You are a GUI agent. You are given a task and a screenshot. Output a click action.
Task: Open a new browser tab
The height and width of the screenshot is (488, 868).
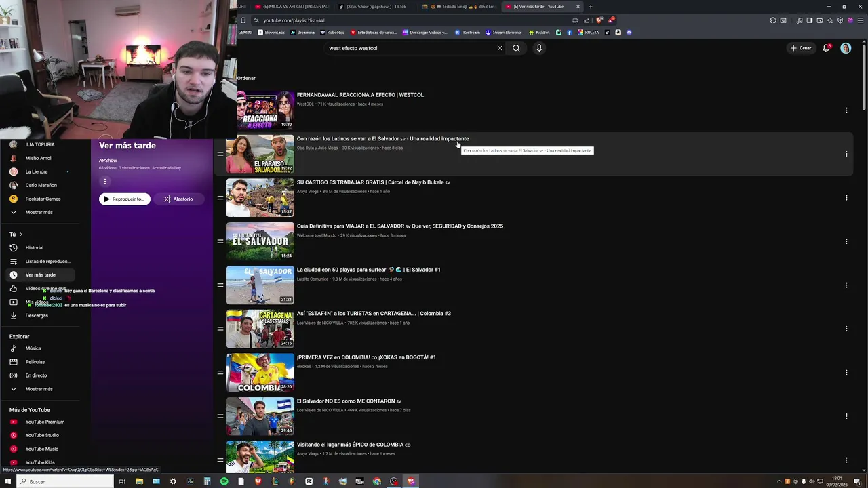click(x=590, y=7)
